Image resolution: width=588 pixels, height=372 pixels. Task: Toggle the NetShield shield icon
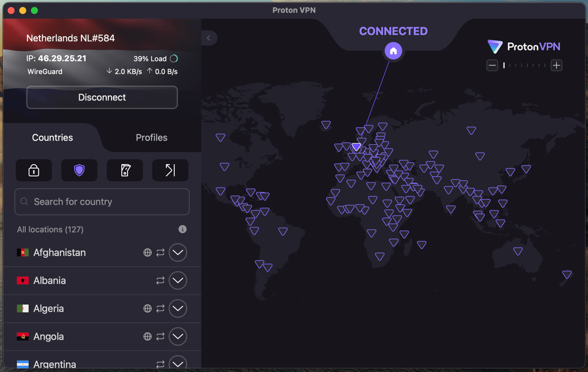coord(79,170)
